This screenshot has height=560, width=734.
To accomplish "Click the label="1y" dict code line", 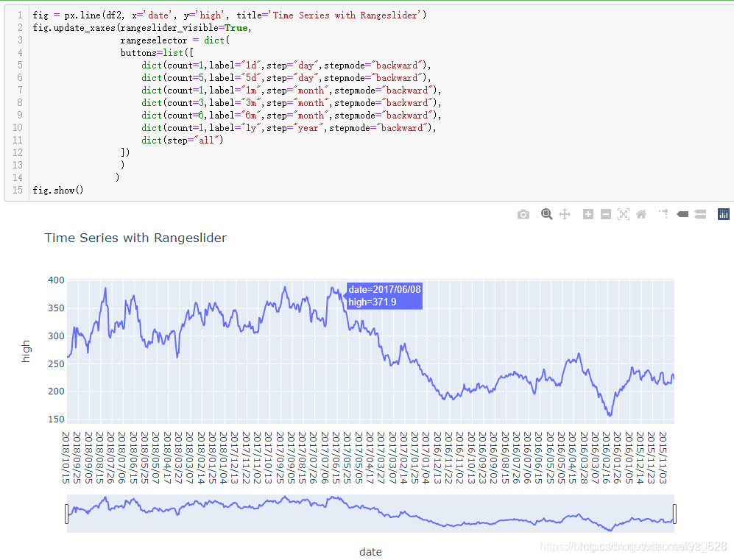I will (x=289, y=128).
